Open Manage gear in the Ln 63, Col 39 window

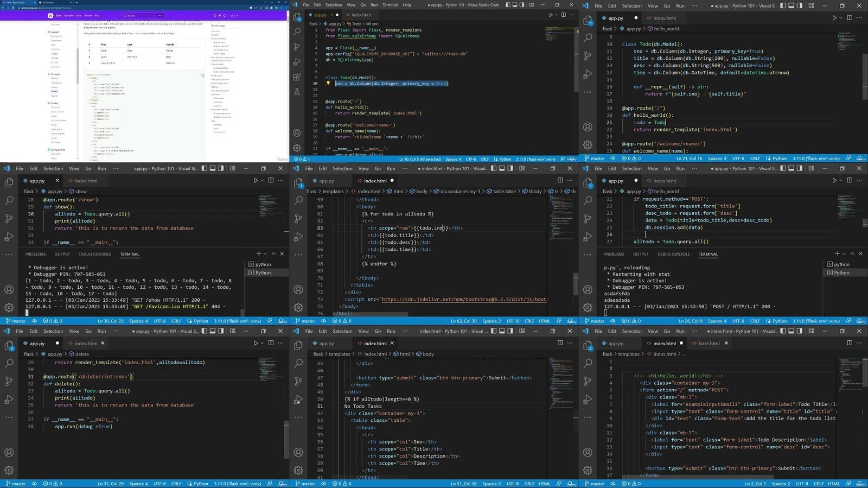tap(298, 307)
